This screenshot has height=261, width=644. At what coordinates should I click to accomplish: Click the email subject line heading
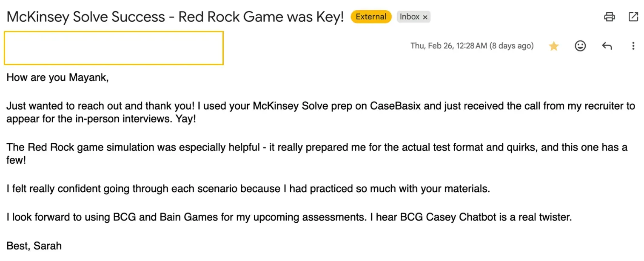pos(175,17)
